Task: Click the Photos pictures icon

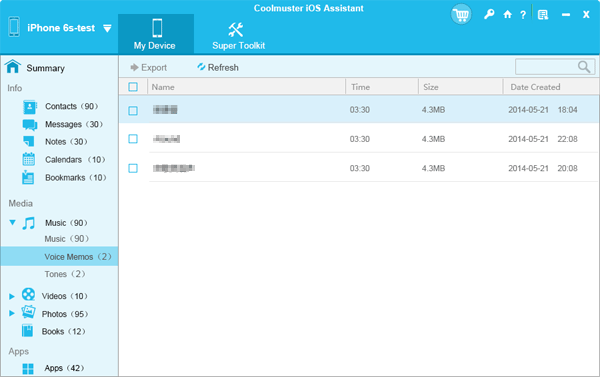Action: coord(28,312)
